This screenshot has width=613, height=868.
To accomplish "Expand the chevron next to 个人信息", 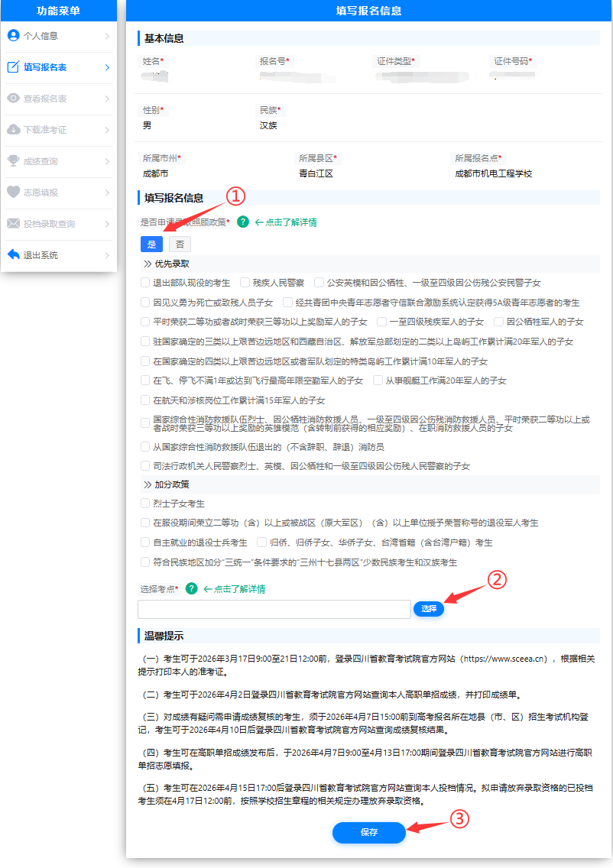I will 108,35.
